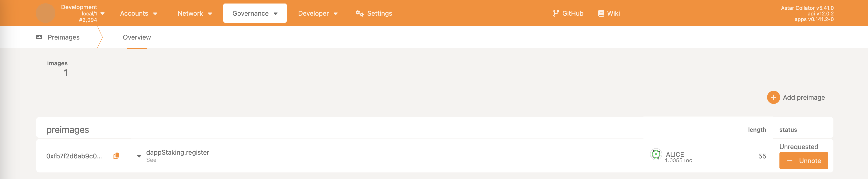Click the preimage hash 0xfb7f2d6ab9c0…
The height and width of the screenshot is (179, 868).
coord(74,156)
